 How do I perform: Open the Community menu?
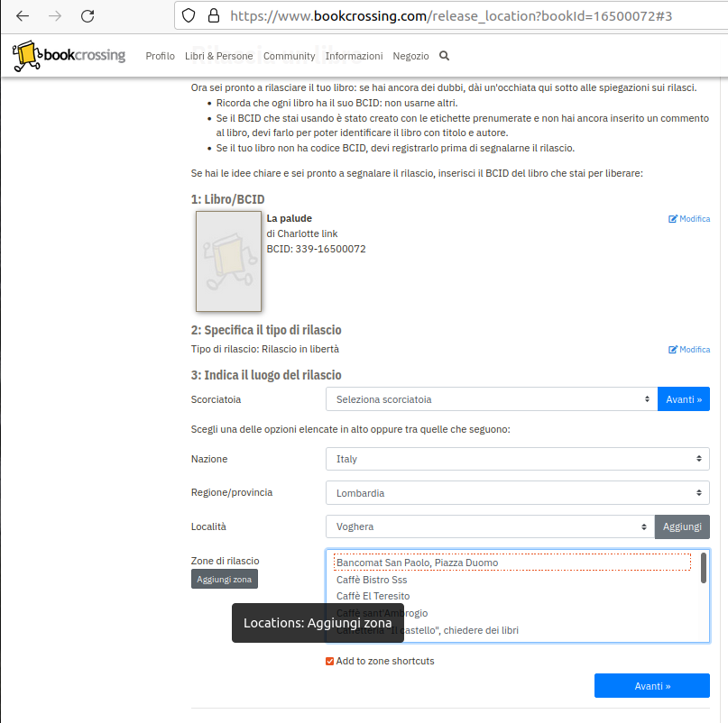coord(289,56)
